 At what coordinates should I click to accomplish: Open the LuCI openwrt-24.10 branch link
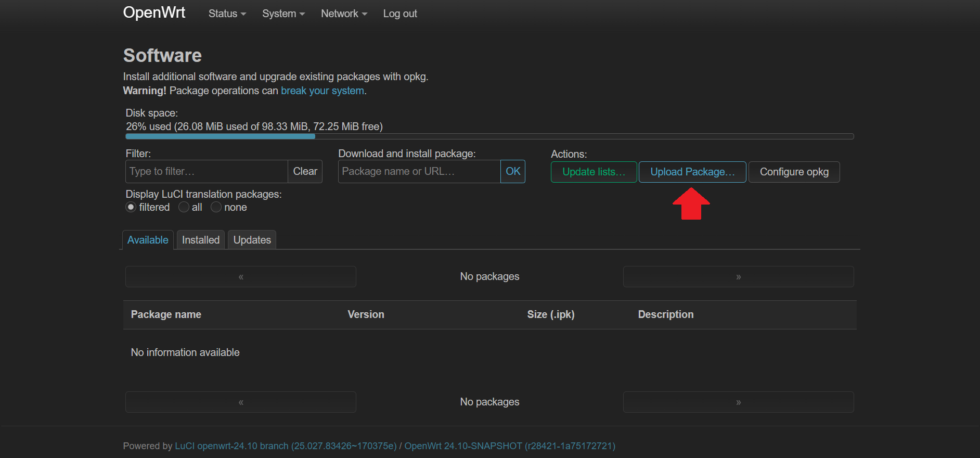coord(286,446)
